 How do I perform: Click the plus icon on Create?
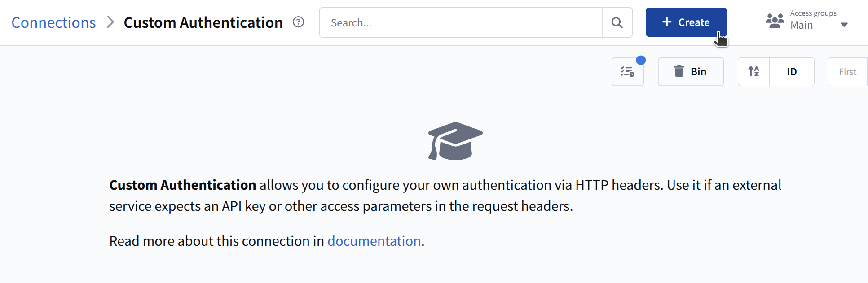pyautogui.click(x=667, y=22)
